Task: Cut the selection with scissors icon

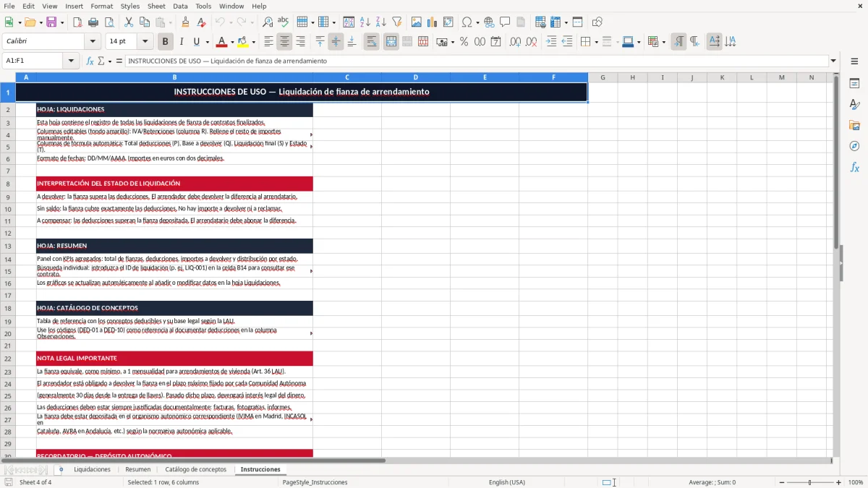Action: click(129, 22)
